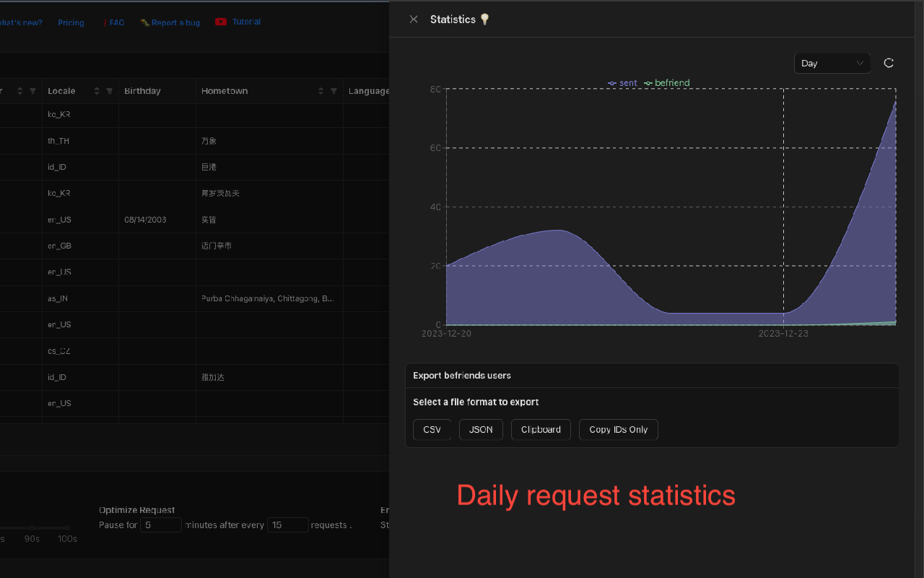Filter the Locale column
Screen dimensions: 924x578
[x=110, y=91]
